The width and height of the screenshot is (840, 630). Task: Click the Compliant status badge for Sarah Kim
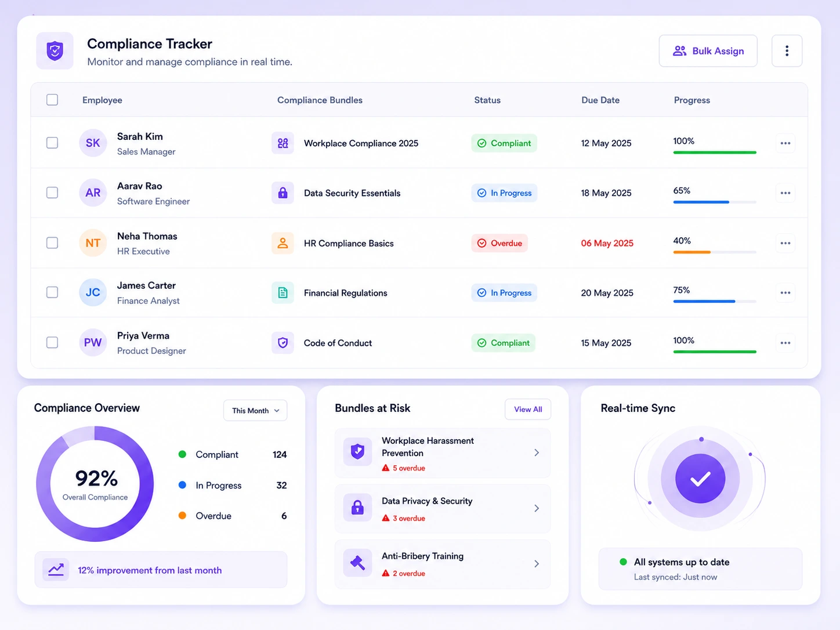pyautogui.click(x=504, y=143)
